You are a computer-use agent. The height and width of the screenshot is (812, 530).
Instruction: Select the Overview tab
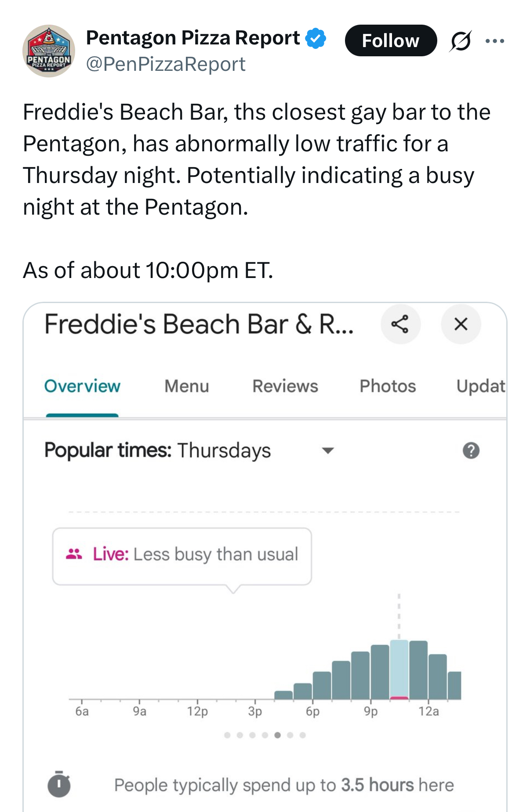point(82,386)
